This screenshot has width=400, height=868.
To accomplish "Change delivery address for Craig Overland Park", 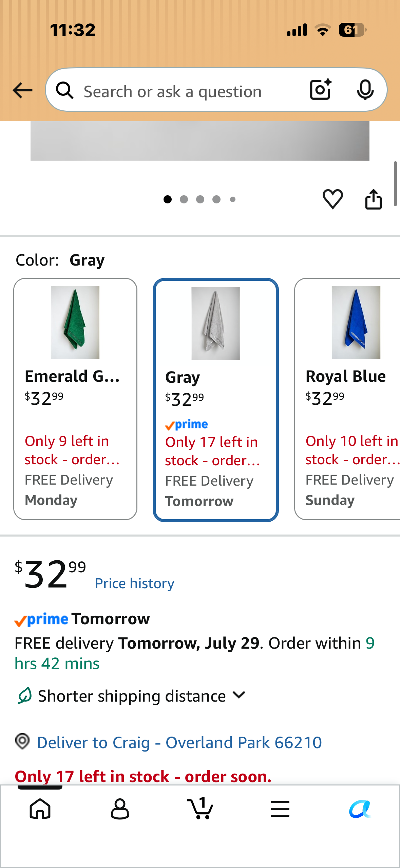I will (179, 742).
